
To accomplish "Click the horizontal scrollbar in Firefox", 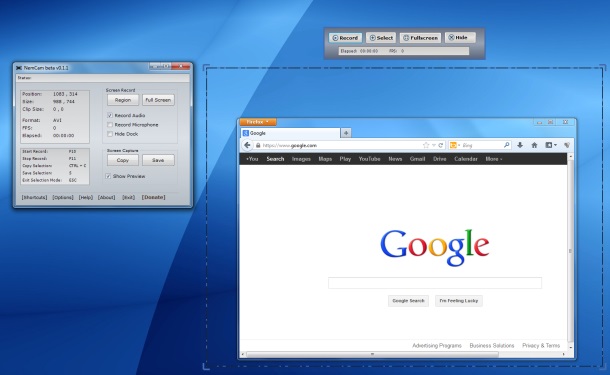I will (x=372, y=354).
